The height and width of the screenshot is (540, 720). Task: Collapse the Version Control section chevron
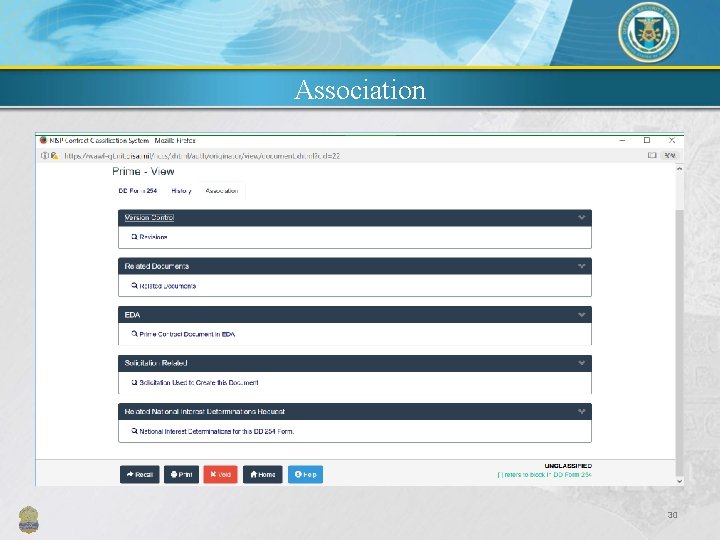point(581,218)
